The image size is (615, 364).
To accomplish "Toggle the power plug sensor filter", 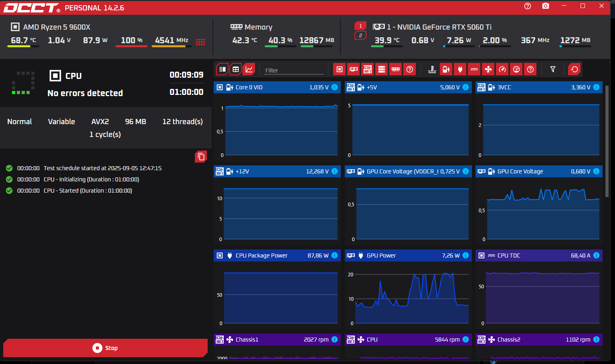I will [x=460, y=69].
